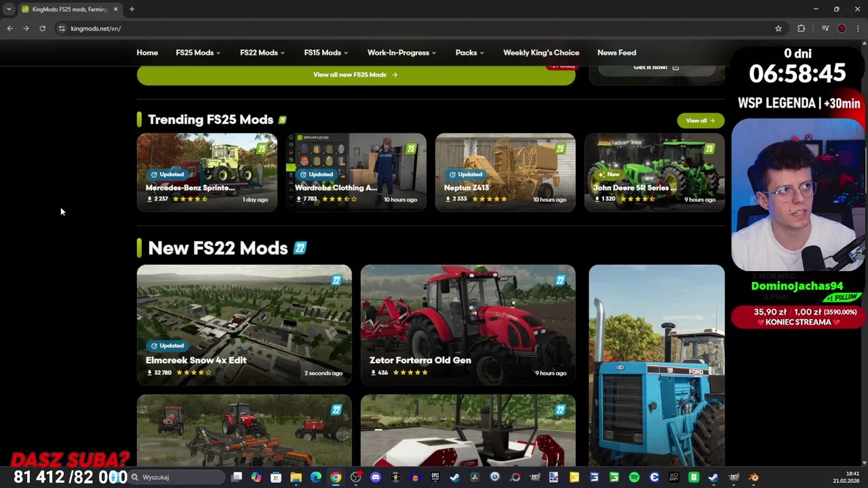
Task: Close the KingMods tab
Action: click(x=115, y=9)
